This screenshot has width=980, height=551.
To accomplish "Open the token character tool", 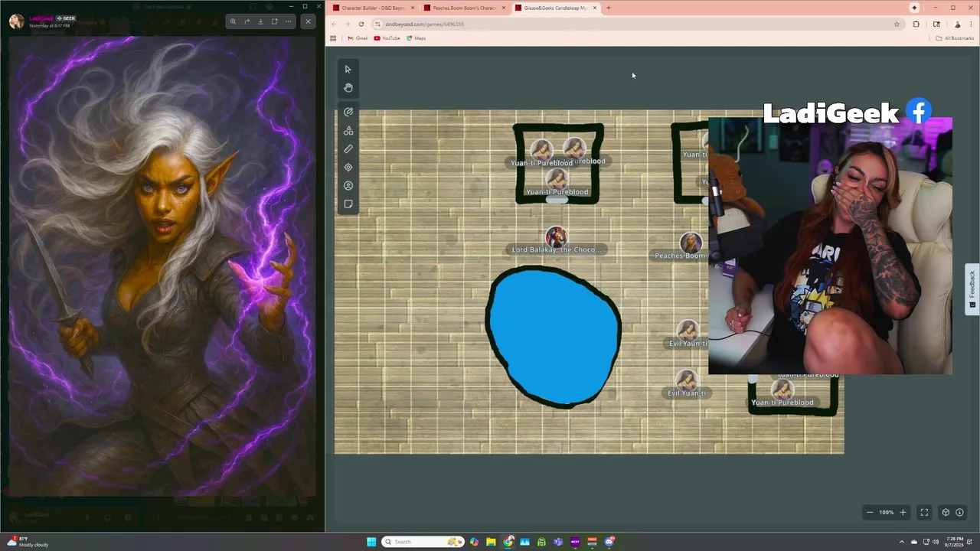I will click(348, 186).
